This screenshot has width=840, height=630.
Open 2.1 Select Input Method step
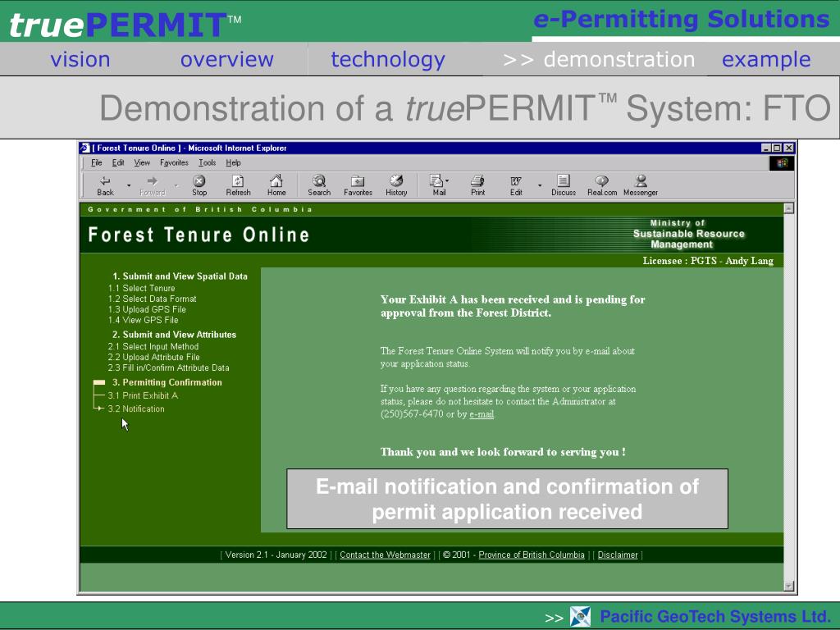[x=153, y=347]
